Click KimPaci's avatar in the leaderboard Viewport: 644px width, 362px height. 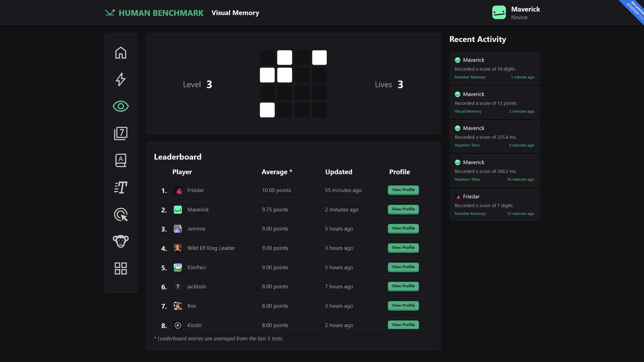(x=178, y=267)
